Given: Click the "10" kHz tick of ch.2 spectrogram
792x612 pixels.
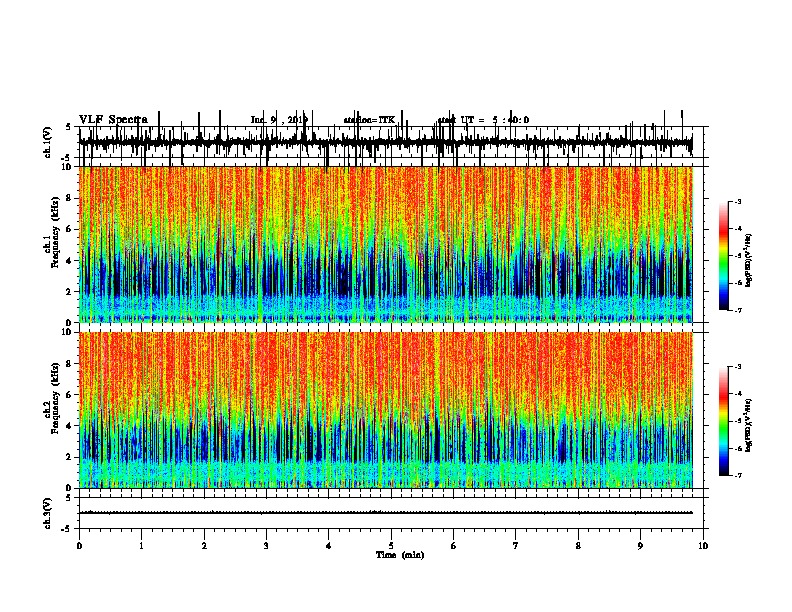Looking at the screenshot, I should pos(68,333).
